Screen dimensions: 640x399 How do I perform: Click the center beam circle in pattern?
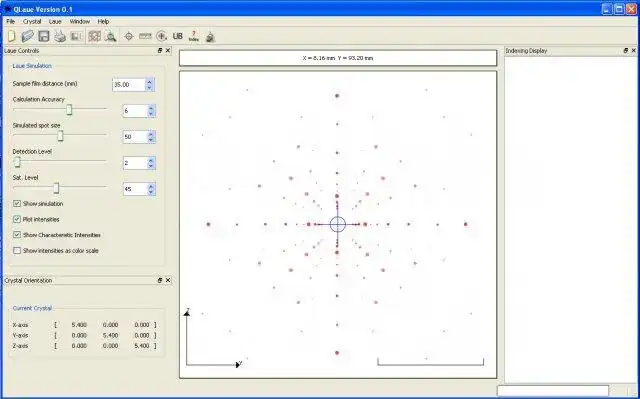(338, 224)
